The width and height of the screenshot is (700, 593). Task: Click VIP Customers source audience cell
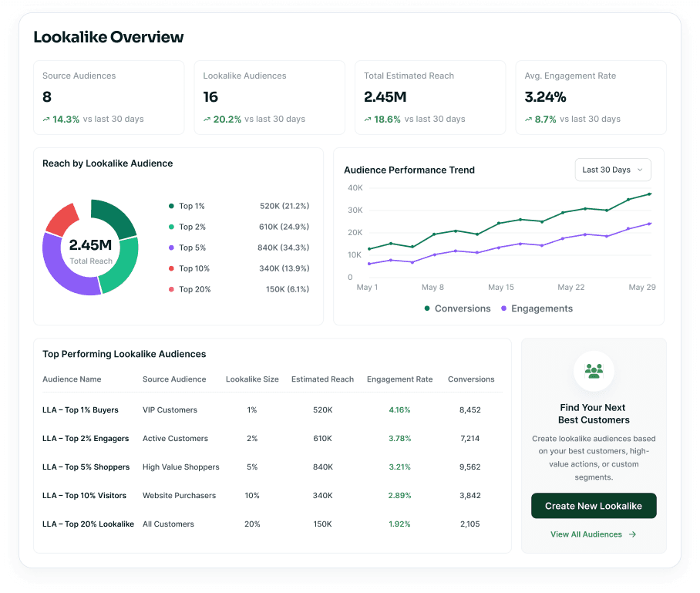(x=170, y=410)
